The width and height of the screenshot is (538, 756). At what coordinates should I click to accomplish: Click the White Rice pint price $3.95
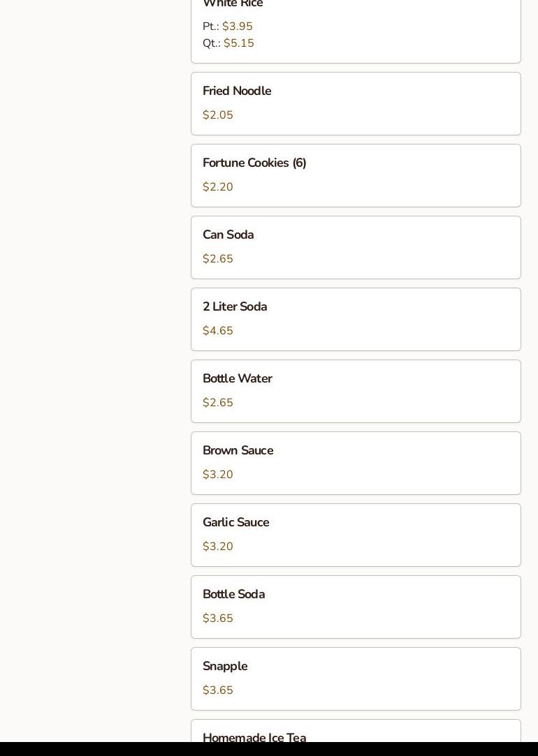point(238,27)
